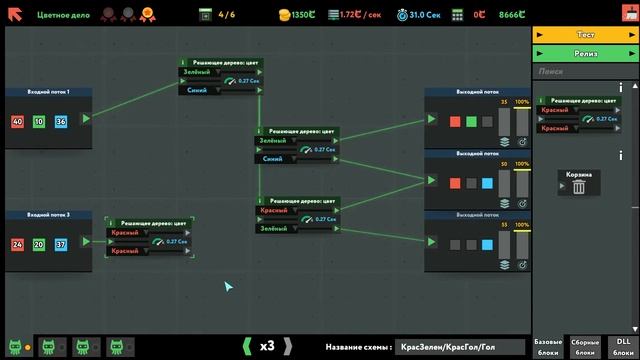This screenshot has height=360, width=640.
Task: Open Синий dropdown in middle decision tree
Action: click(277, 159)
